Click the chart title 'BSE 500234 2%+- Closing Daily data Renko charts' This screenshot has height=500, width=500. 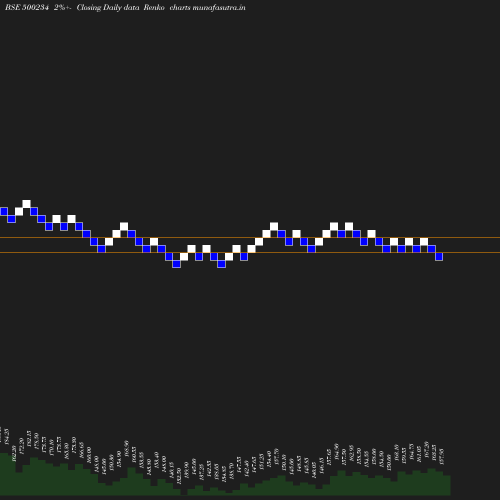(98, 7)
